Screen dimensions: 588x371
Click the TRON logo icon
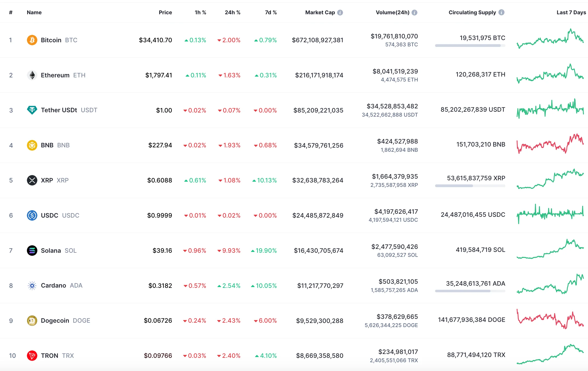[x=32, y=356]
